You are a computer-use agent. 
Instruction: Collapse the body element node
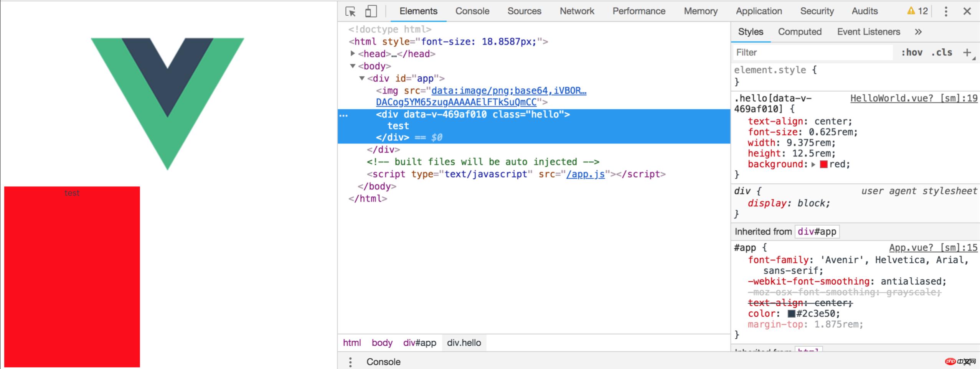click(353, 66)
